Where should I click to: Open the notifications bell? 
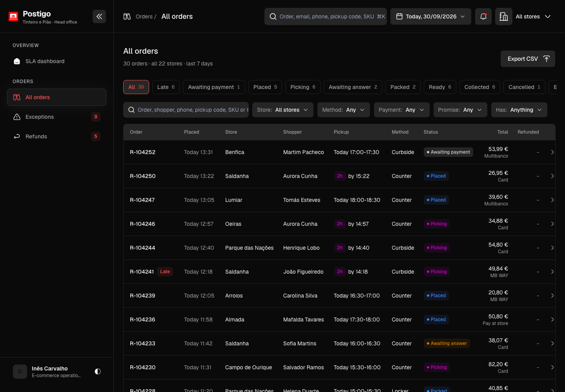(483, 16)
